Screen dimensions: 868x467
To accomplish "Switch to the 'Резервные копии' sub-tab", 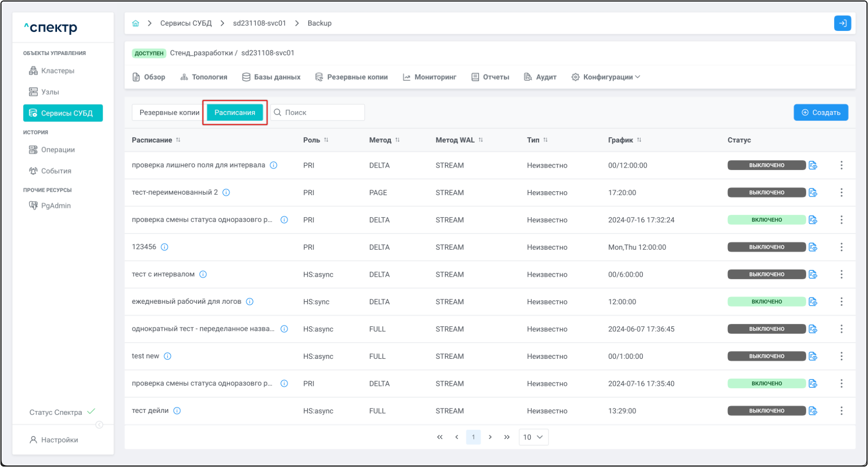I will 169,113.
